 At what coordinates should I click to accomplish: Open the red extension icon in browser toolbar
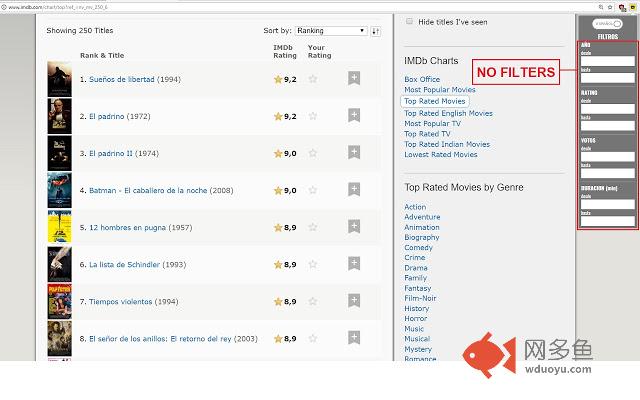click(622, 7)
